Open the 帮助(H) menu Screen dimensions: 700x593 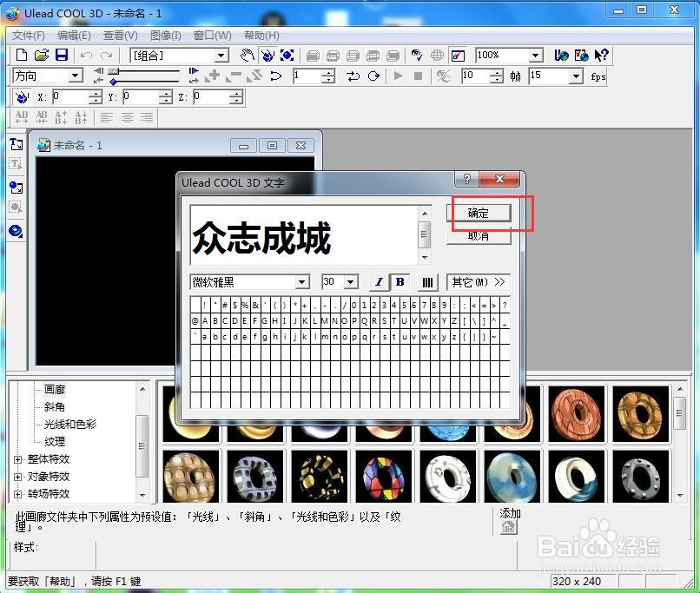(262, 36)
